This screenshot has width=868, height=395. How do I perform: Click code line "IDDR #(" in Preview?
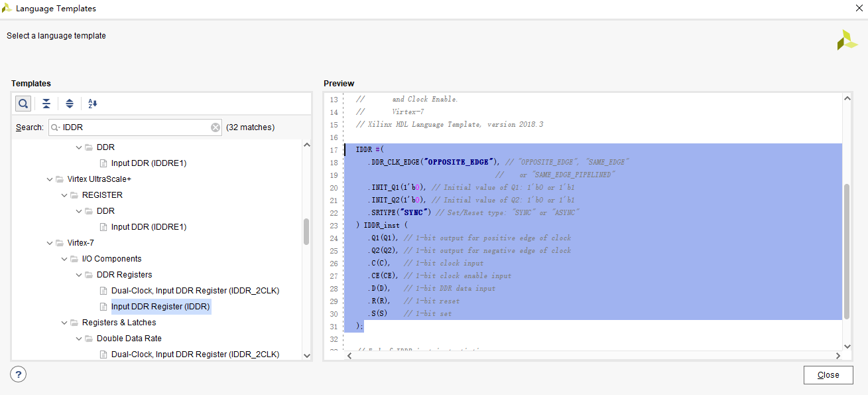coord(370,150)
